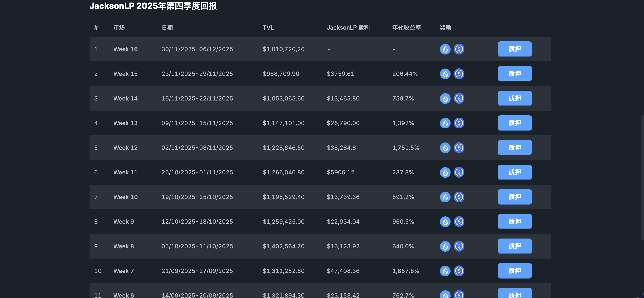Click the JacksonLP 盈利 column header

tap(348, 28)
